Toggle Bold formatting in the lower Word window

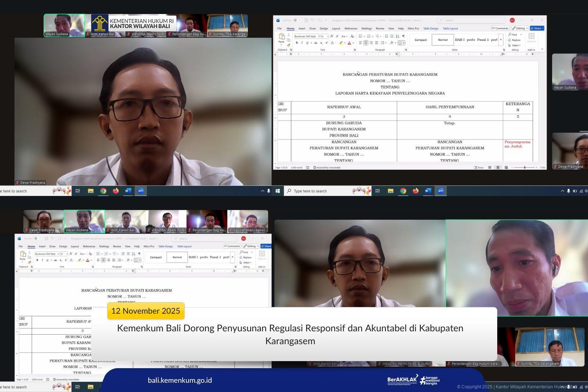[x=37, y=260]
